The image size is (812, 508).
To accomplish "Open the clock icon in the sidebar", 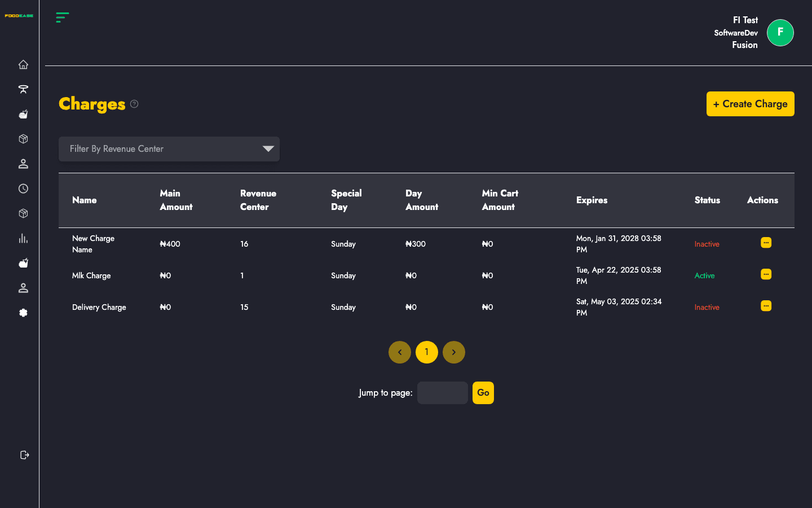I will pos(23,189).
